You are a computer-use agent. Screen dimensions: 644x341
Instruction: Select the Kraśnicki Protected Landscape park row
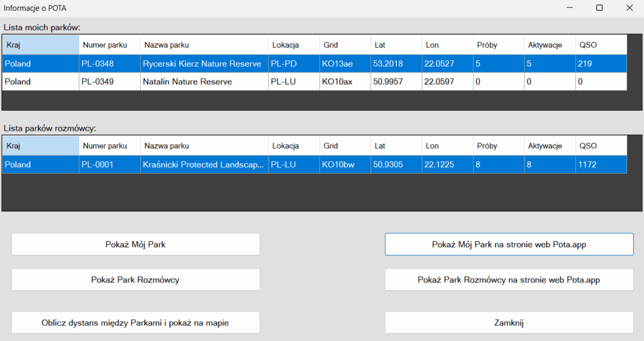click(x=203, y=165)
